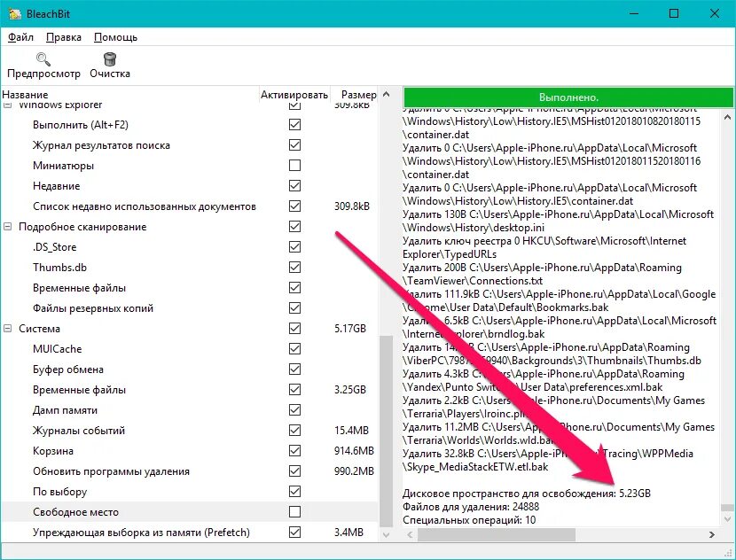This screenshot has height=560, width=736.
Task: Toggle the По выбору checkbox
Action: (x=294, y=492)
